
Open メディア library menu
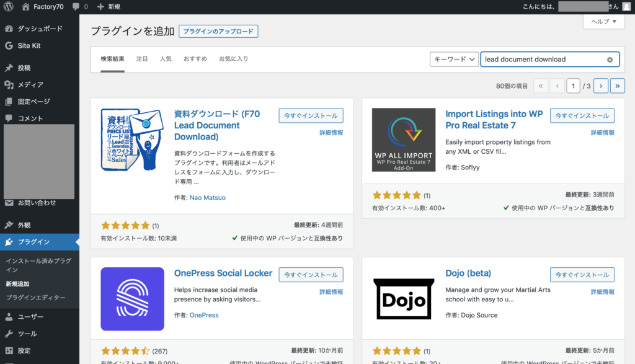click(39, 84)
